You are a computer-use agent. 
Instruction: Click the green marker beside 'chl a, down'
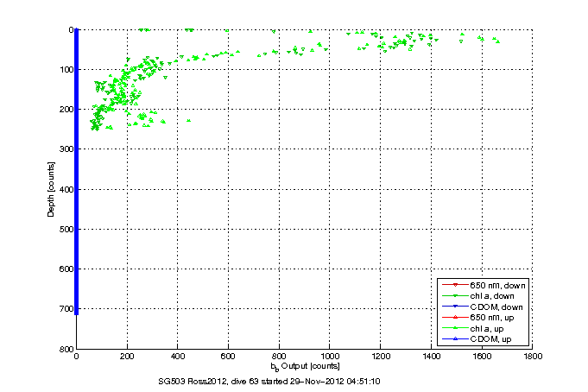[455, 296]
